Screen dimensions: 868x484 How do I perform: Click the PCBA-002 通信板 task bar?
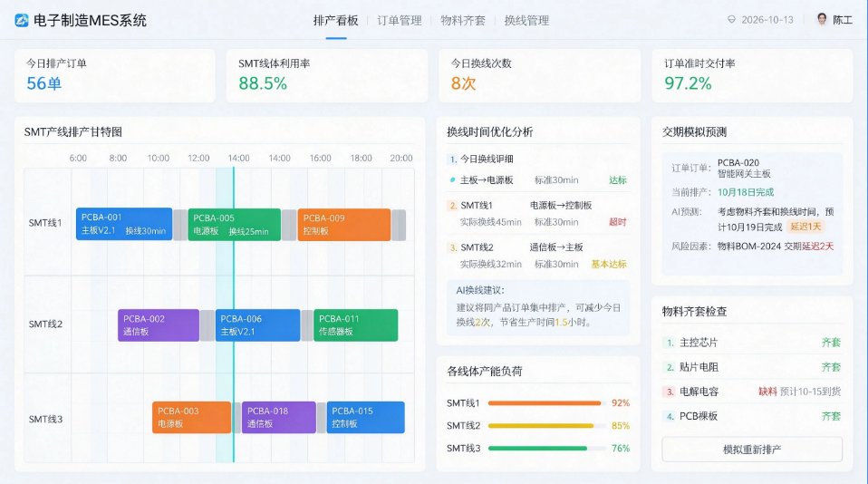(159, 325)
